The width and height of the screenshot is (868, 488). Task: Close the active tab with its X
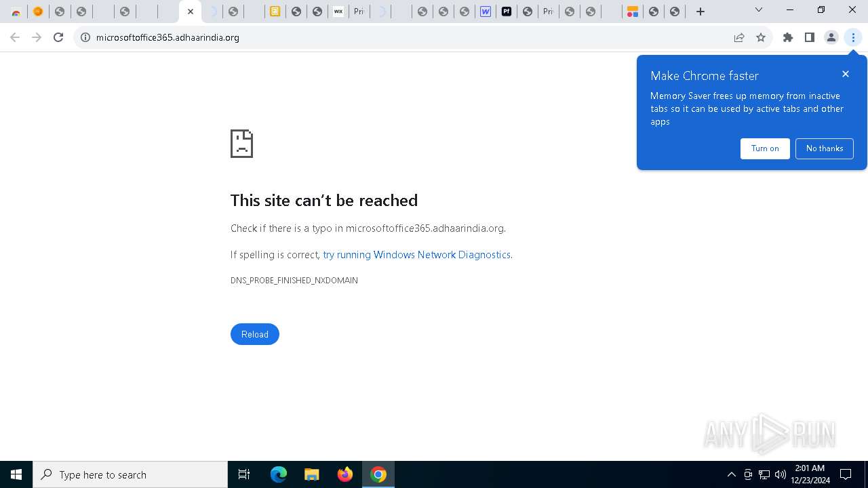pyautogui.click(x=191, y=12)
